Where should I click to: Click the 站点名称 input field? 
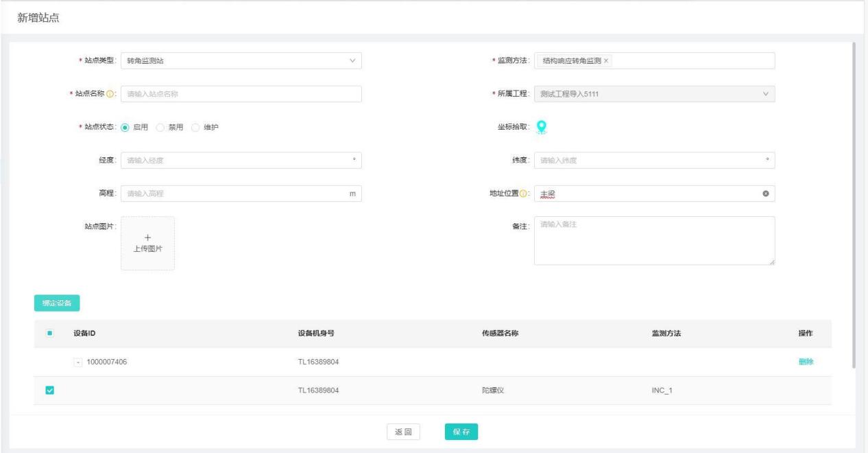tap(241, 94)
